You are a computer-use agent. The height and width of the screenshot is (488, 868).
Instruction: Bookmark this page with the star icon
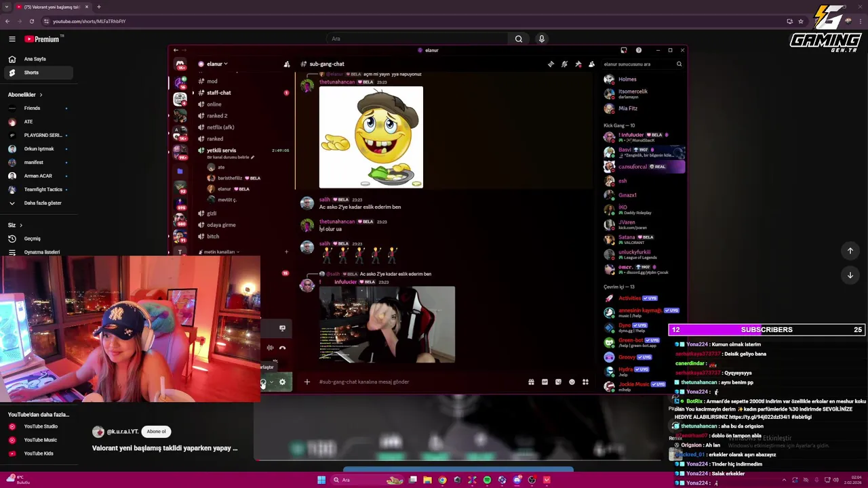(801, 21)
